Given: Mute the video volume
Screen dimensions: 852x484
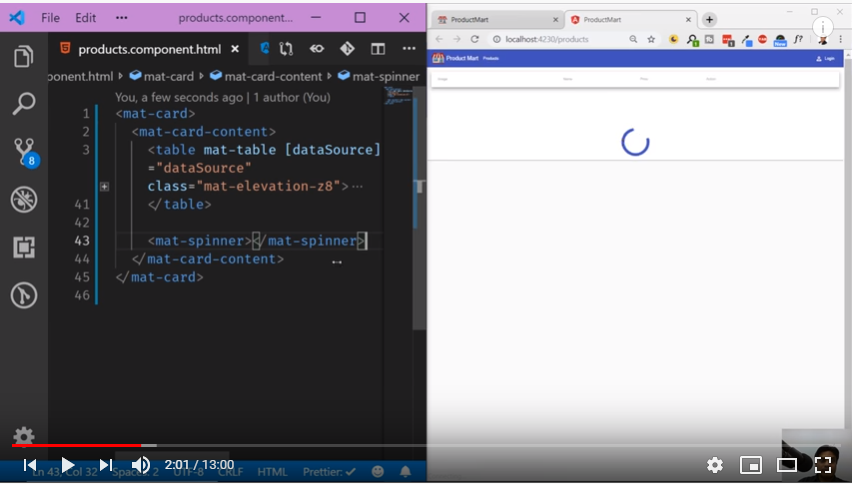Looking at the screenshot, I should pos(141,464).
